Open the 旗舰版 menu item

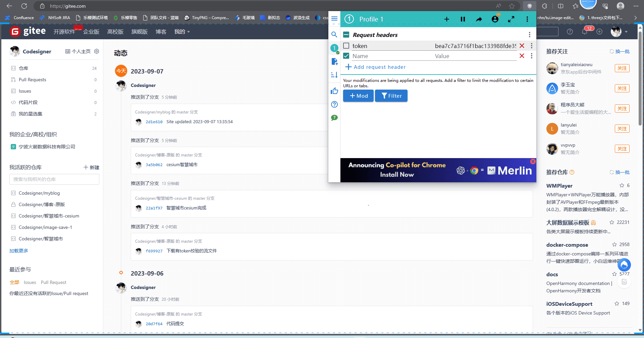coord(140,32)
